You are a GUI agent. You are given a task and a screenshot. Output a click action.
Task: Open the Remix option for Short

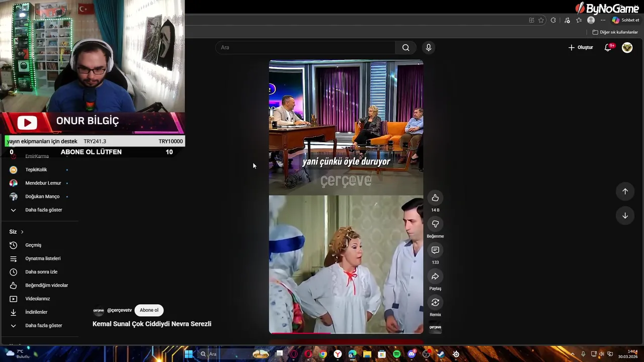pos(435,302)
